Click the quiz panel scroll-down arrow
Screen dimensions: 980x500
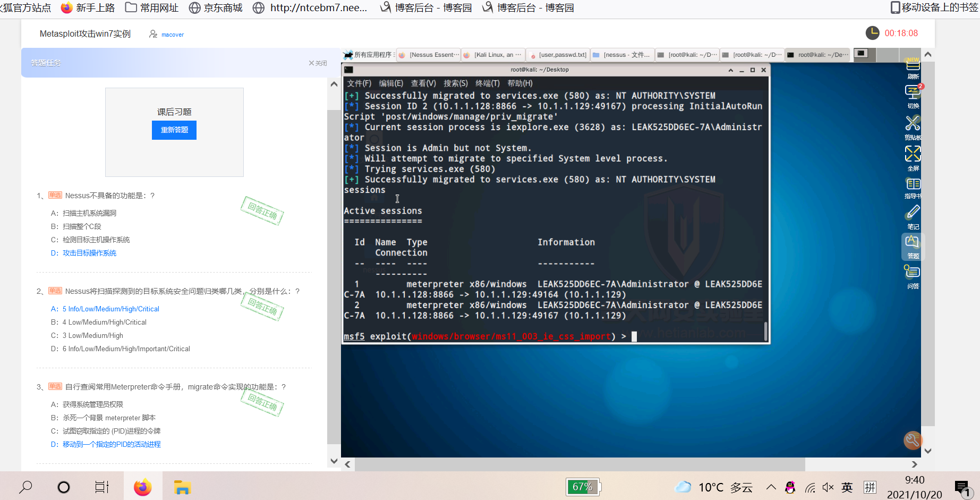pyautogui.click(x=334, y=461)
